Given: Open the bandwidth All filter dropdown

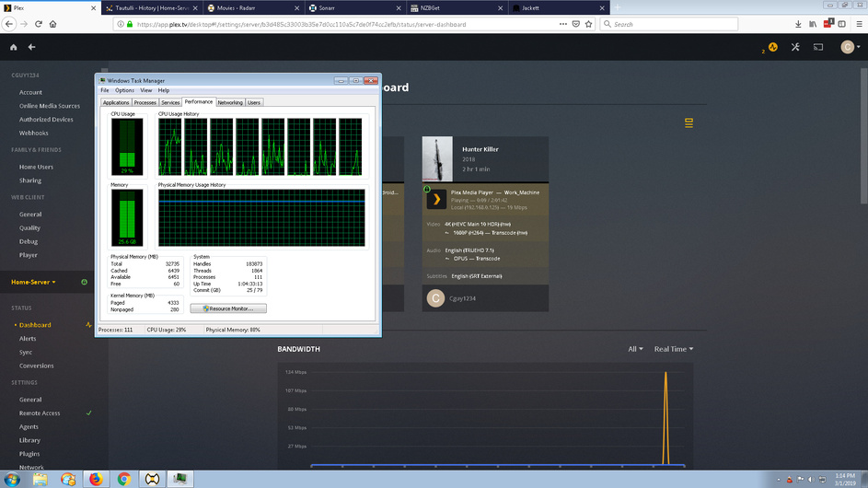Looking at the screenshot, I should click(x=636, y=349).
